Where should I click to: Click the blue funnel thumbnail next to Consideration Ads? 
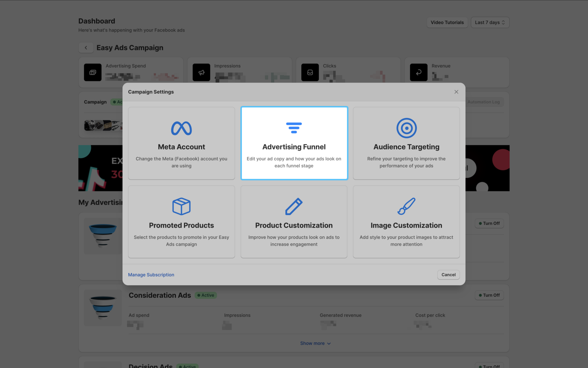(103, 308)
